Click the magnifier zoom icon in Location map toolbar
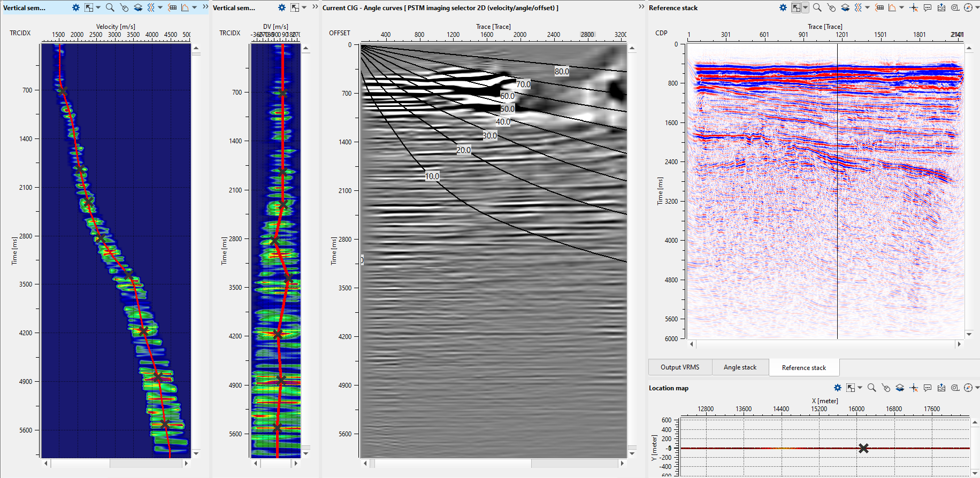980x478 pixels. click(871, 388)
